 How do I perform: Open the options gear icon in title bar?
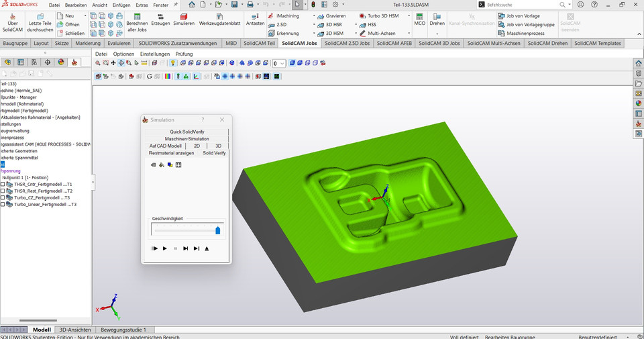coord(335,5)
